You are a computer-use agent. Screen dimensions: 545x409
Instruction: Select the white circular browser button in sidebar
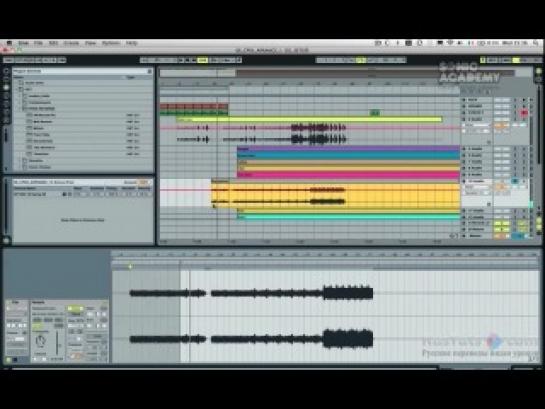pos(6,88)
